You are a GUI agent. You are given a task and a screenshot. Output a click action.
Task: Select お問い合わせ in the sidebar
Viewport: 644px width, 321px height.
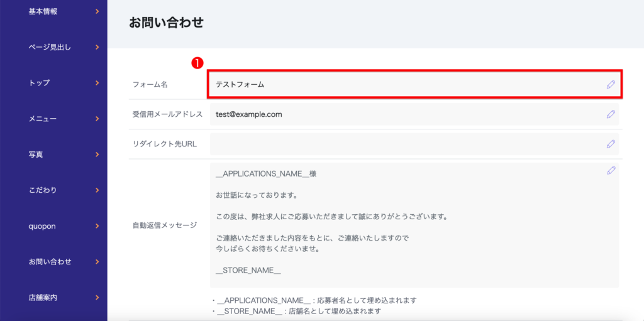click(x=50, y=262)
